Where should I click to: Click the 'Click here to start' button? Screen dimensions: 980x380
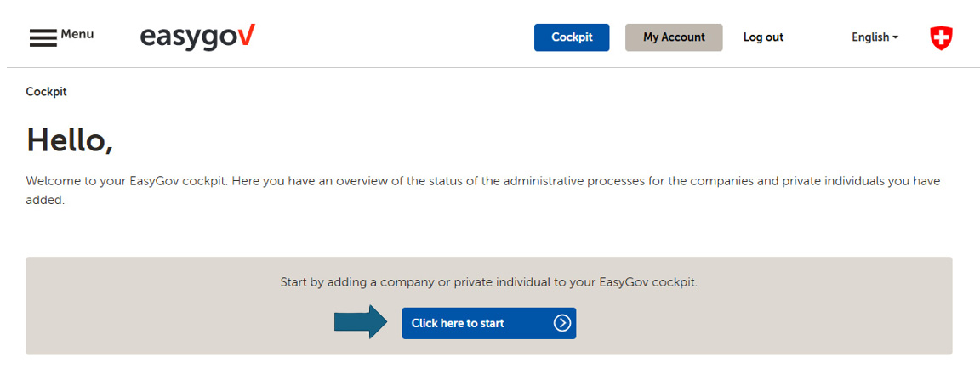(x=489, y=323)
